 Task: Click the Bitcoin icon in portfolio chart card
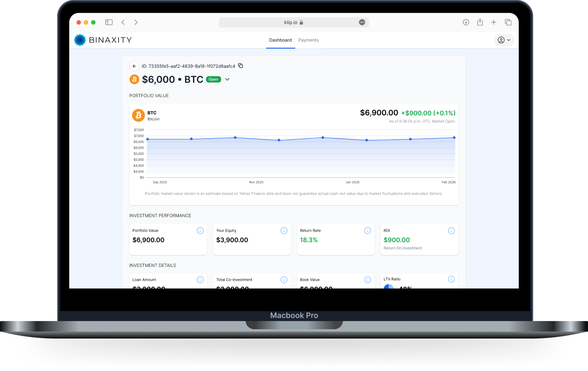[x=138, y=115]
